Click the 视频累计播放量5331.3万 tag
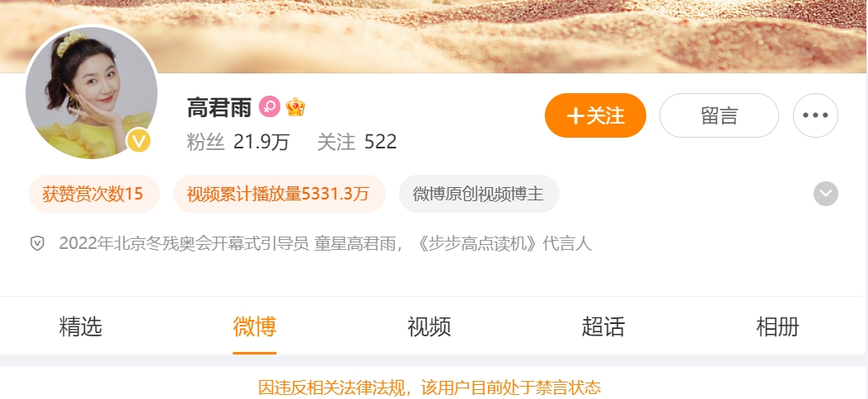The image size is (868, 399). click(x=279, y=194)
